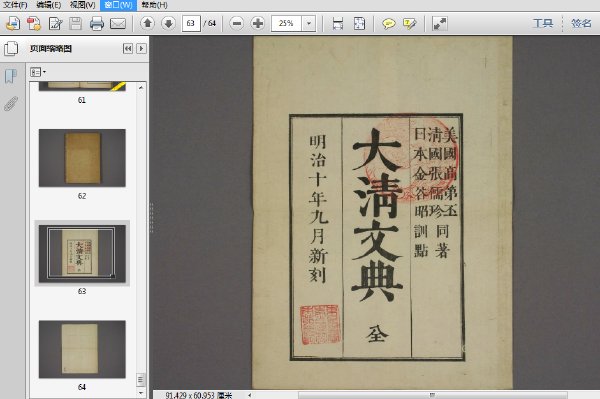The image size is (600, 399).
Task: Click the print icon in toolbar
Action: [96, 24]
